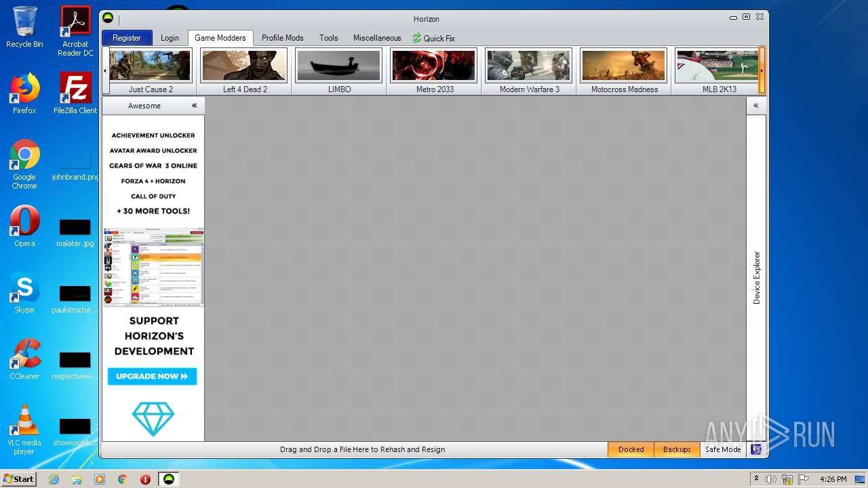Screen dimensions: 868x488
Task: Select the MLB 2K13 modder
Action: 717,71
